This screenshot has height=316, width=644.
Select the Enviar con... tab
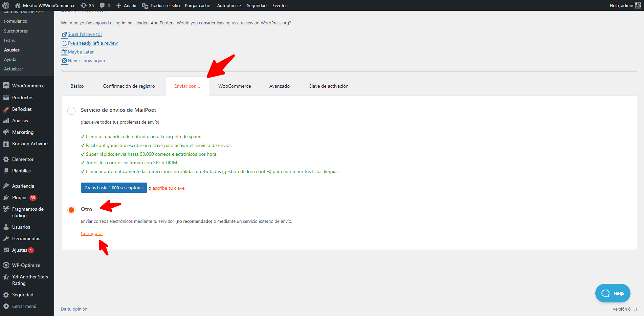(187, 86)
